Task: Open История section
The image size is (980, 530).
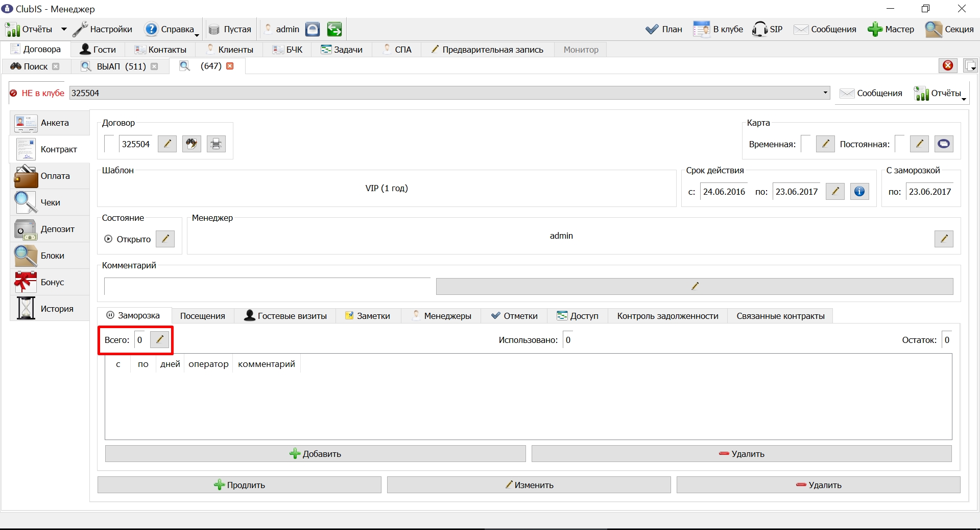Action: tap(50, 309)
